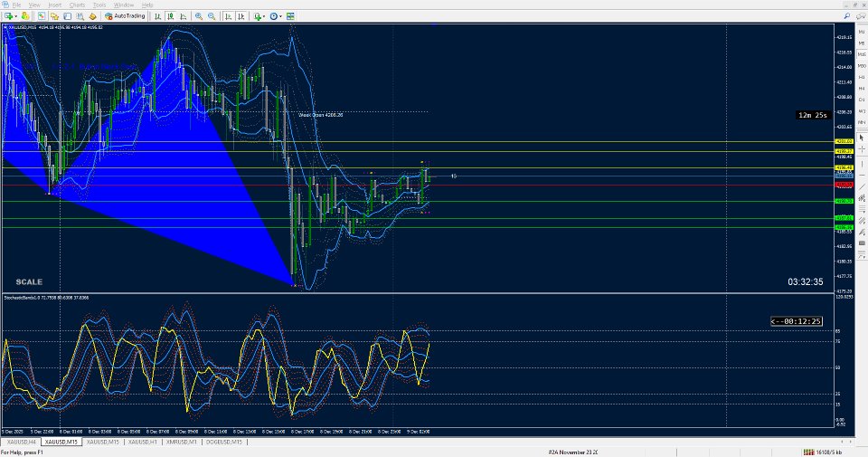Expand the New Chart dropdown arrow
The width and height of the screenshot is (868, 457).
point(15,16)
